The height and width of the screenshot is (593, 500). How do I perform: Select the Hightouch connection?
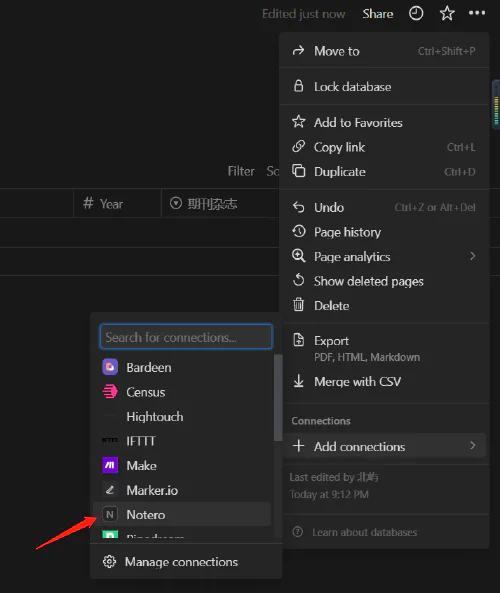[x=182, y=416]
